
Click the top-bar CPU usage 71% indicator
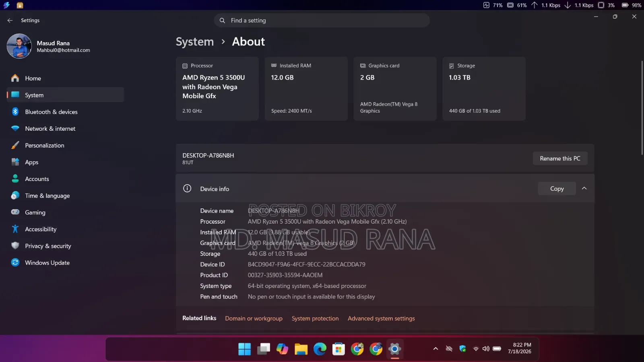493,5
